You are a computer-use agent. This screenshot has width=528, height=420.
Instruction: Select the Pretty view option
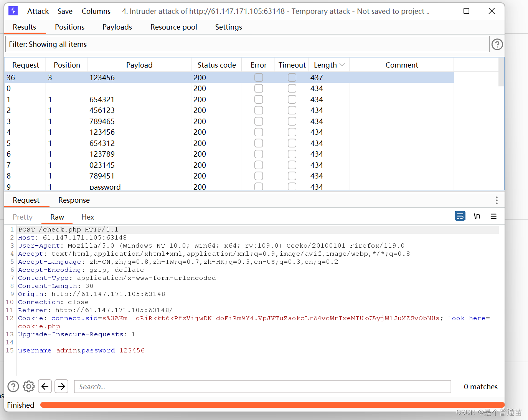[x=22, y=217]
